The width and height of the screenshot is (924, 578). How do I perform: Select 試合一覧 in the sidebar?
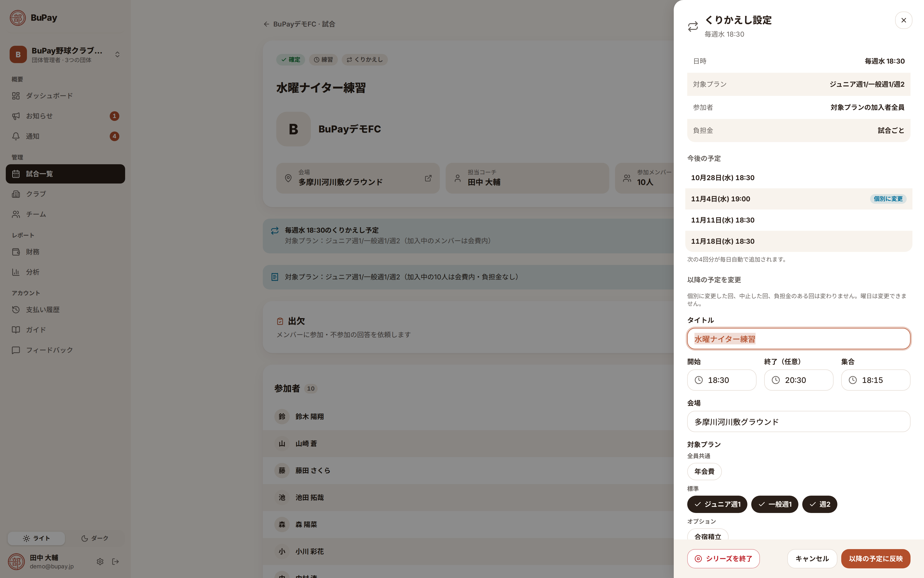point(65,174)
